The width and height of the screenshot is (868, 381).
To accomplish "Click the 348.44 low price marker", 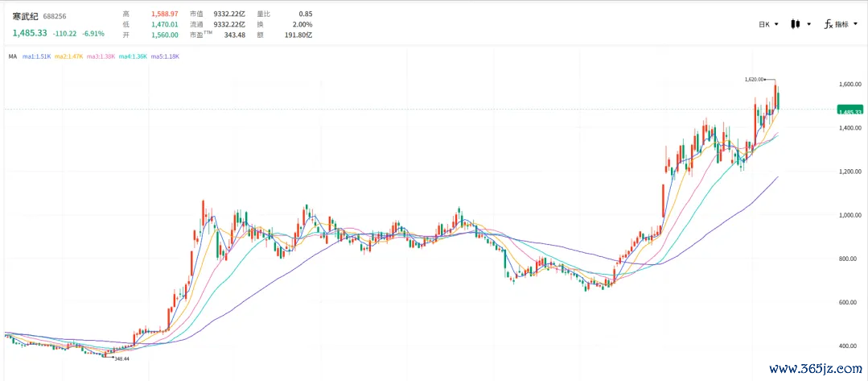I will [121, 358].
